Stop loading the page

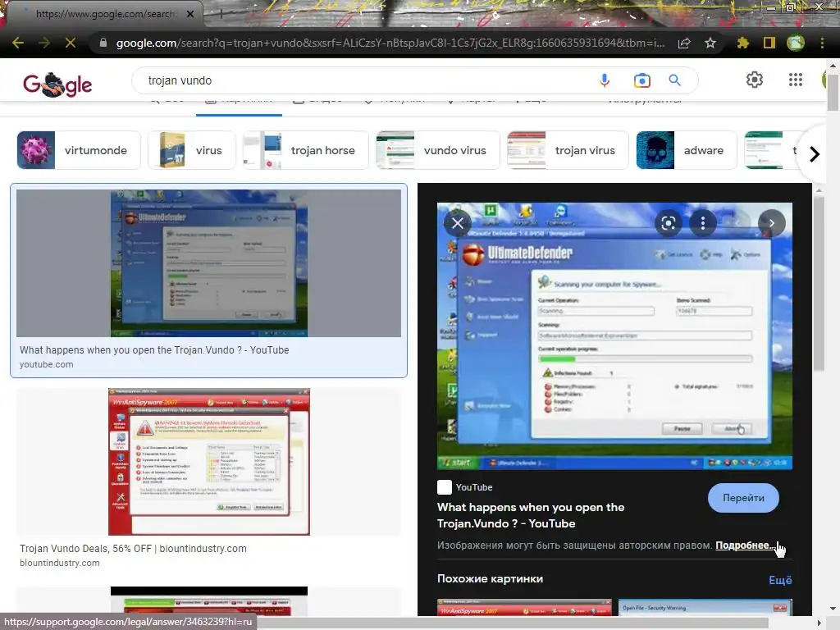click(x=71, y=43)
